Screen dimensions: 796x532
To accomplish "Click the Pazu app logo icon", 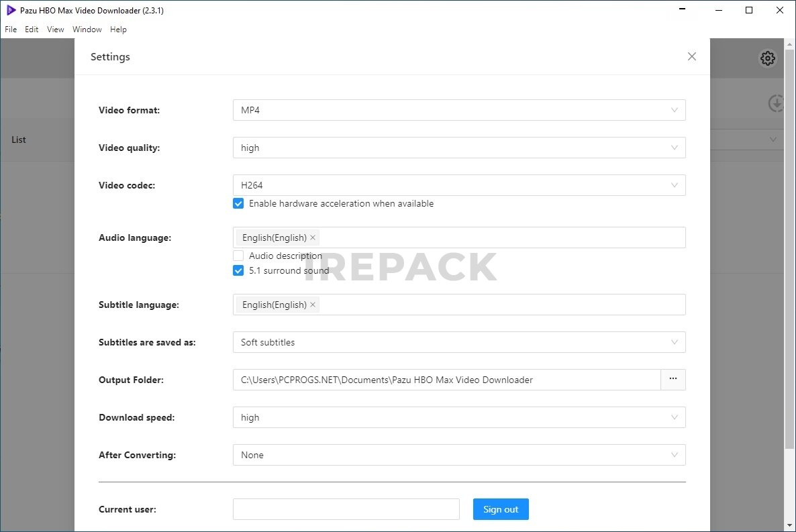I will click(x=11, y=10).
